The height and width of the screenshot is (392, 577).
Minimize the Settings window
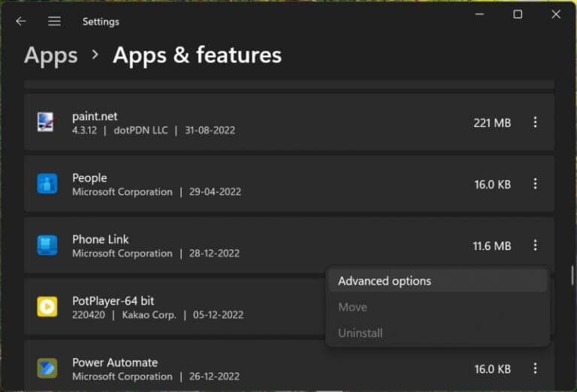[479, 14]
